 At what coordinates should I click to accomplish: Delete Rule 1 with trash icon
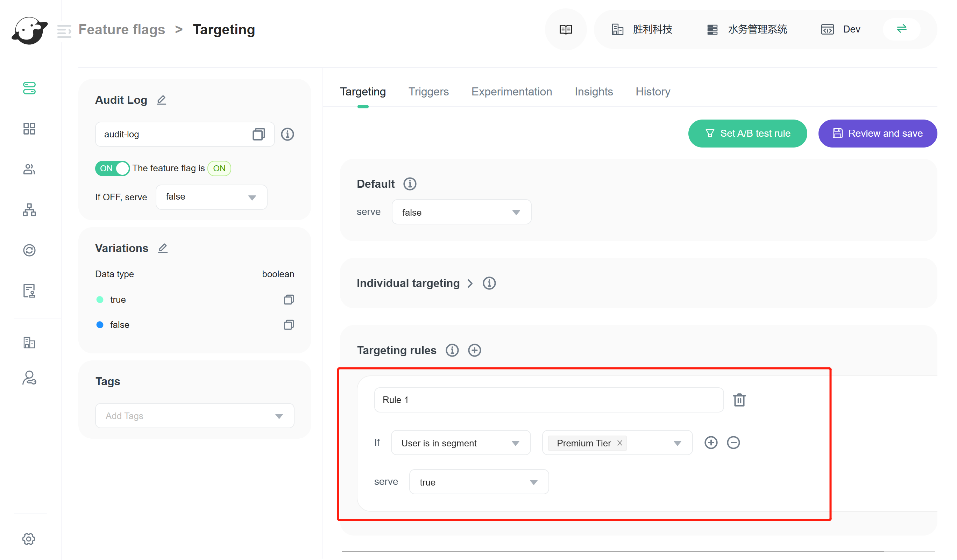click(739, 400)
